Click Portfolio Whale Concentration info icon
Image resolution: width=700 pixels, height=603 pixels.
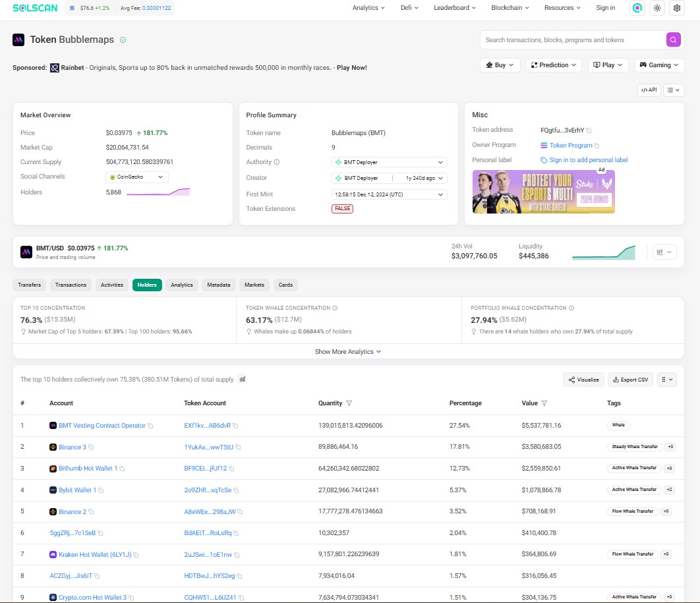pos(571,308)
